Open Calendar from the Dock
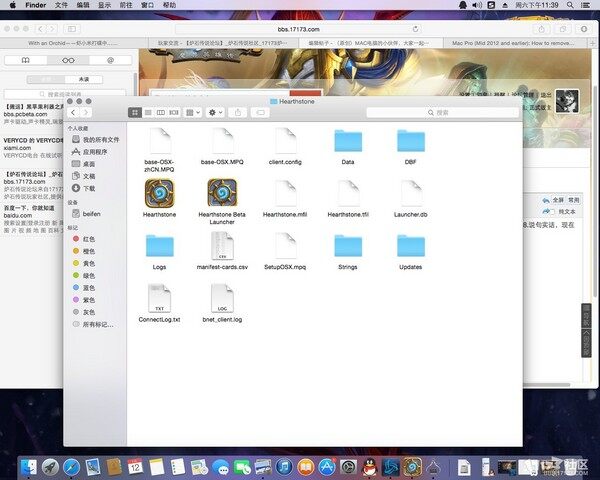 [x=135, y=467]
